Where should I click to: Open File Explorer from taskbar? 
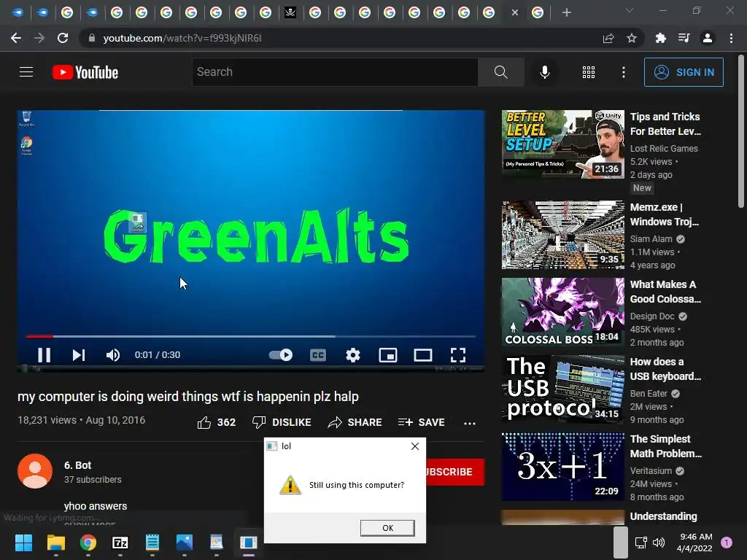55,542
